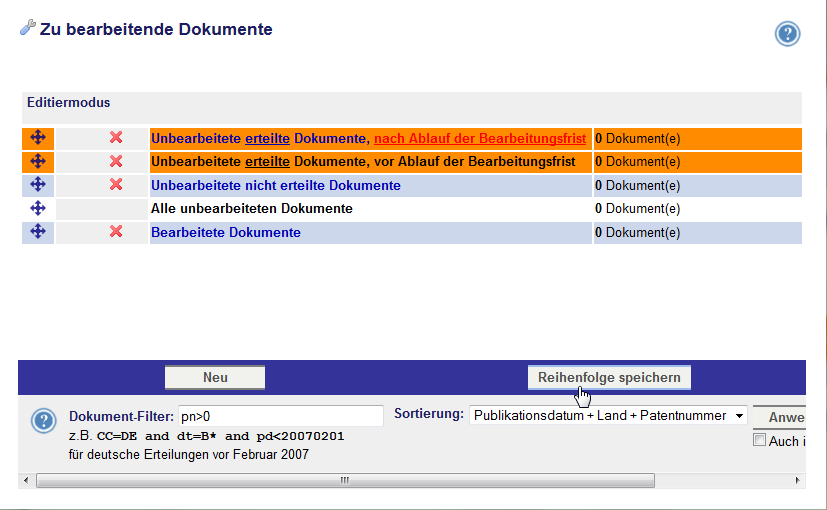Click document count in 'Bearbeitete Dokumente' row
Screen dimensions: 827x510
click(x=638, y=233)
